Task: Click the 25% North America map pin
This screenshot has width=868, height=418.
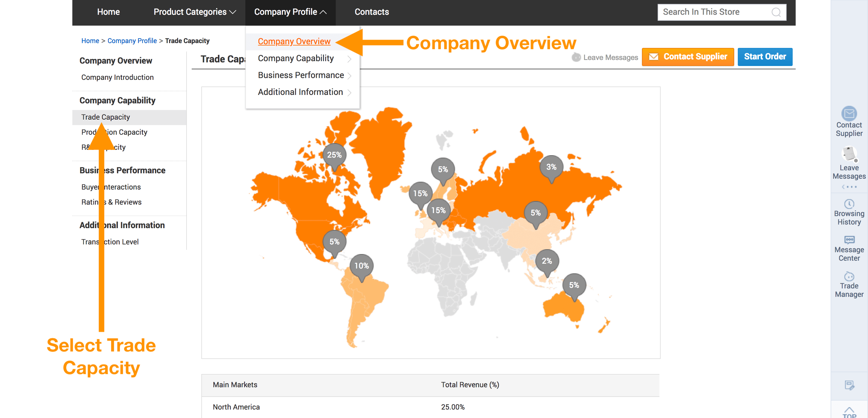Action: [x=334, y=155]
